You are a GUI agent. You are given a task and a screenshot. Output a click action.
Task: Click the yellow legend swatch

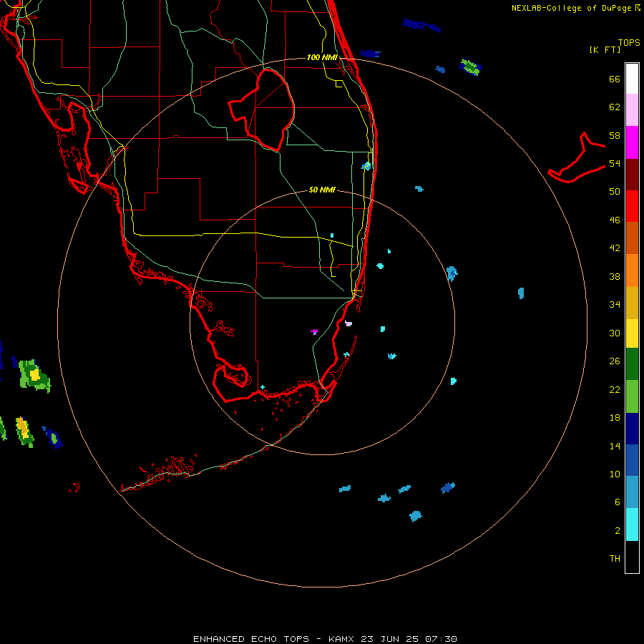pyautogui.click(x=632, y=333)
